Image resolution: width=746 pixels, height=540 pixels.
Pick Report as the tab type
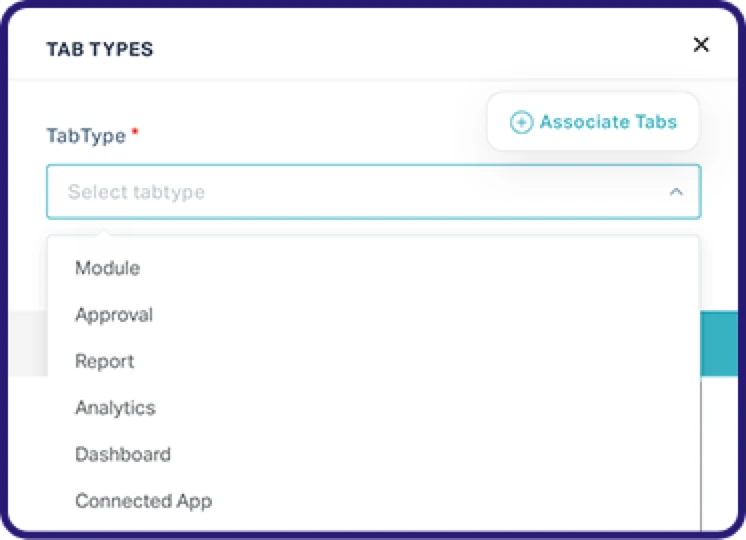point(104,361)
